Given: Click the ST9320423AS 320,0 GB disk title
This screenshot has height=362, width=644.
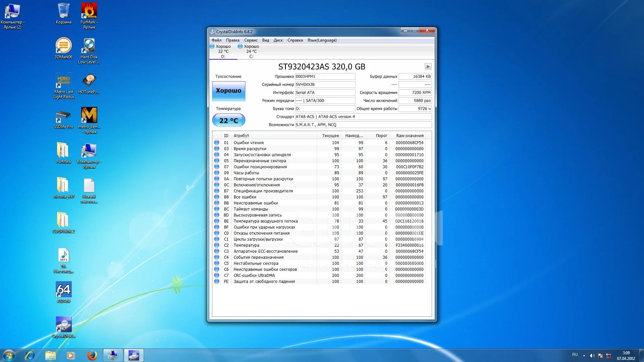Looking at the screenshot, I should (x=322, y=67).
